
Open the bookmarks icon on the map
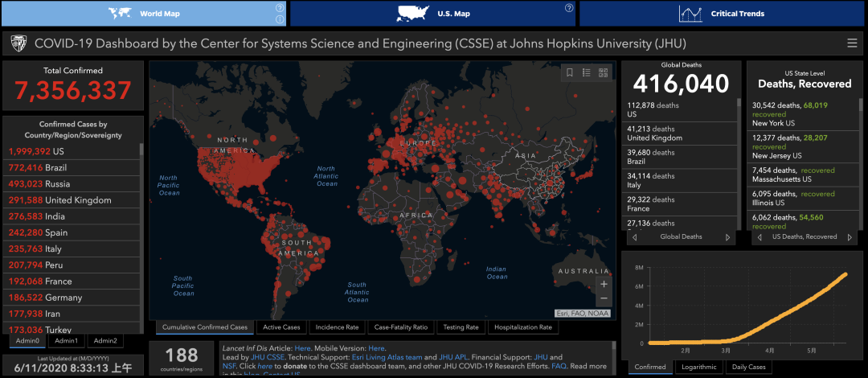click(x=569, y=72)
